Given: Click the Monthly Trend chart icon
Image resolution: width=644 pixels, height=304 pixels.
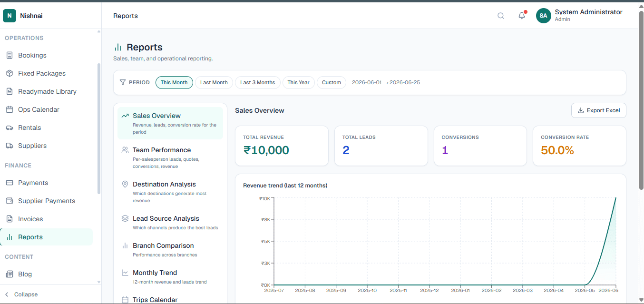Looking at the screenshot, I should pyautogui.click(x=125, y=273).
